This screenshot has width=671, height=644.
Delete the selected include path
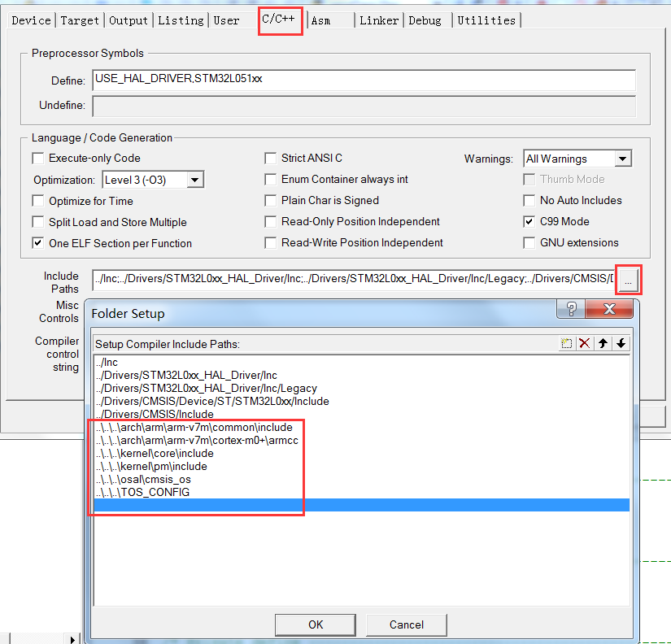click(584, 343)
